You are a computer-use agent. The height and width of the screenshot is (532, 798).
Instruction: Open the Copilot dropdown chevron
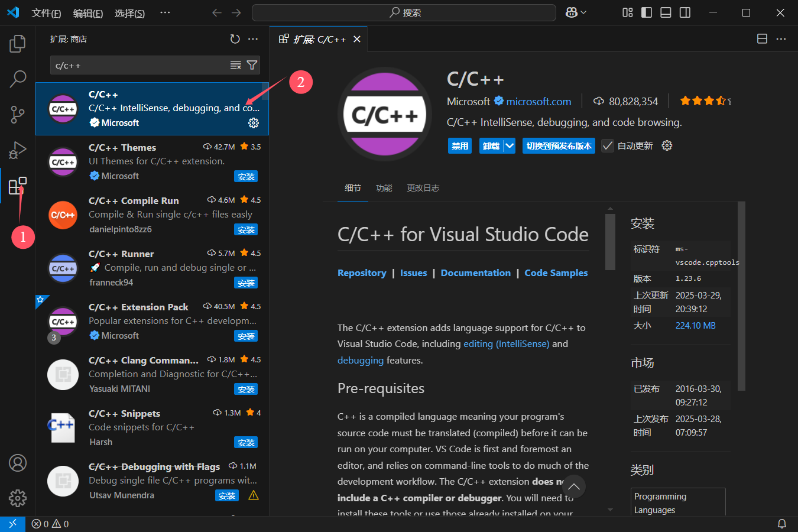[584, 12]
